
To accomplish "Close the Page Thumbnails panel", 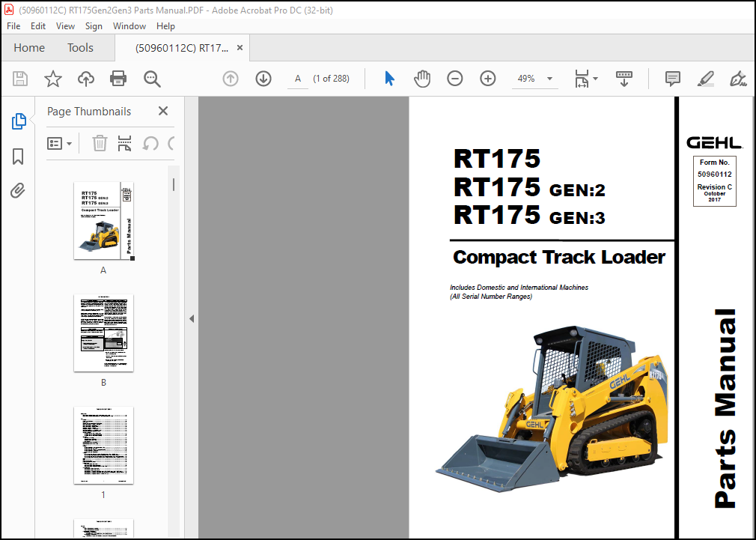I will (163, 111).
